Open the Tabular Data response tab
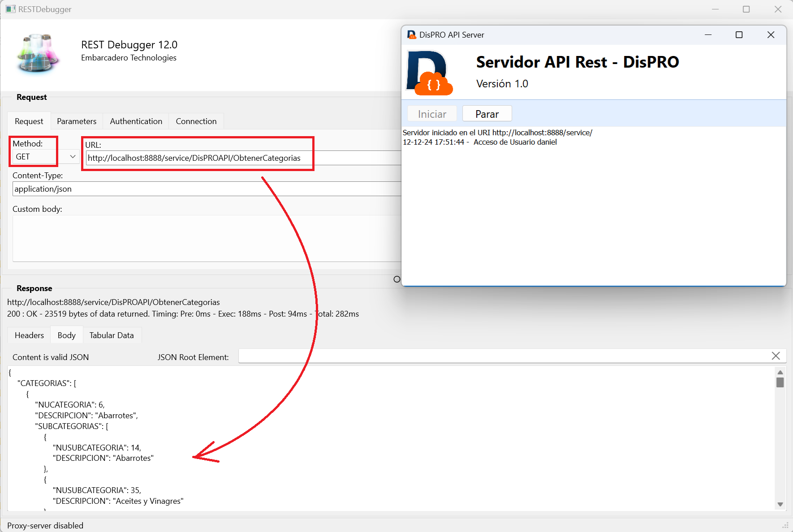This screenshot has height=532, width=793. click(112, 335)
